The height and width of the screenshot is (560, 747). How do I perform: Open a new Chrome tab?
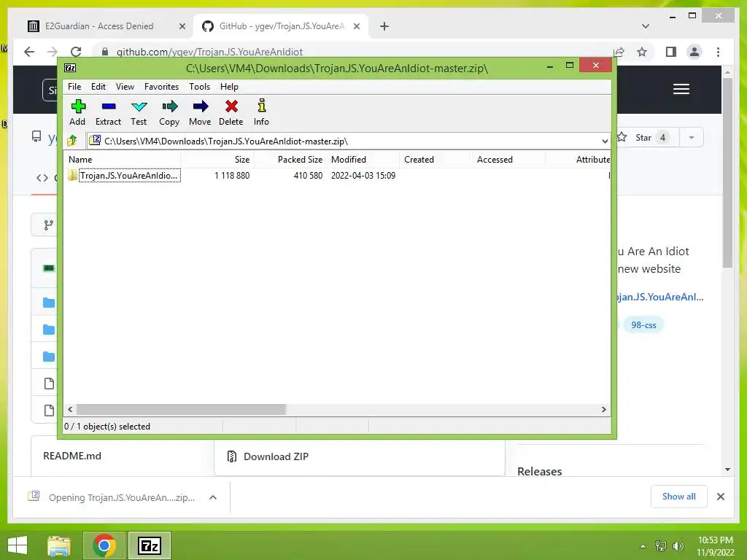pyautogui.click(x=384, y=27)
